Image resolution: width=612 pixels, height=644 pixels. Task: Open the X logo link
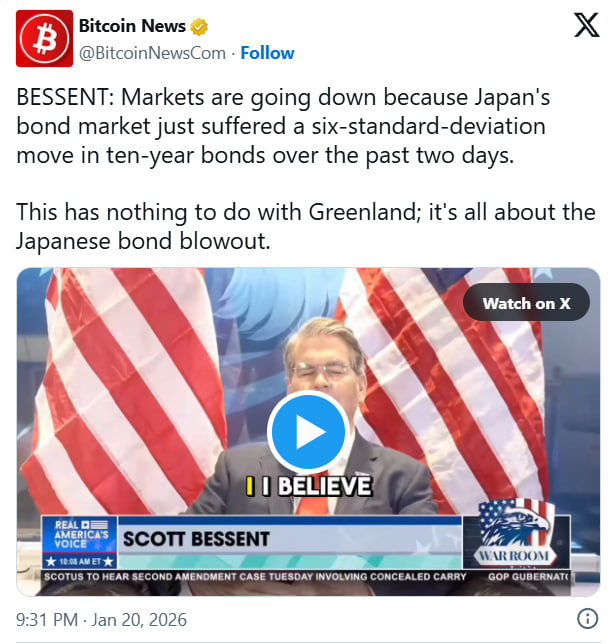click(587, 25)
